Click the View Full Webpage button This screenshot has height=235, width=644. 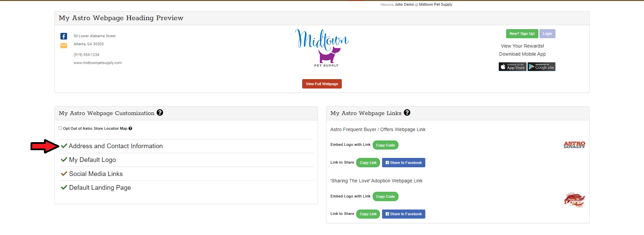pyautogui.click(x=322, y=84)
